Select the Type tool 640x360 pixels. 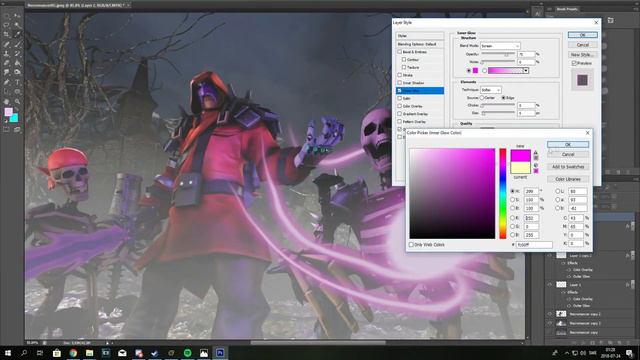pos(17,82)
